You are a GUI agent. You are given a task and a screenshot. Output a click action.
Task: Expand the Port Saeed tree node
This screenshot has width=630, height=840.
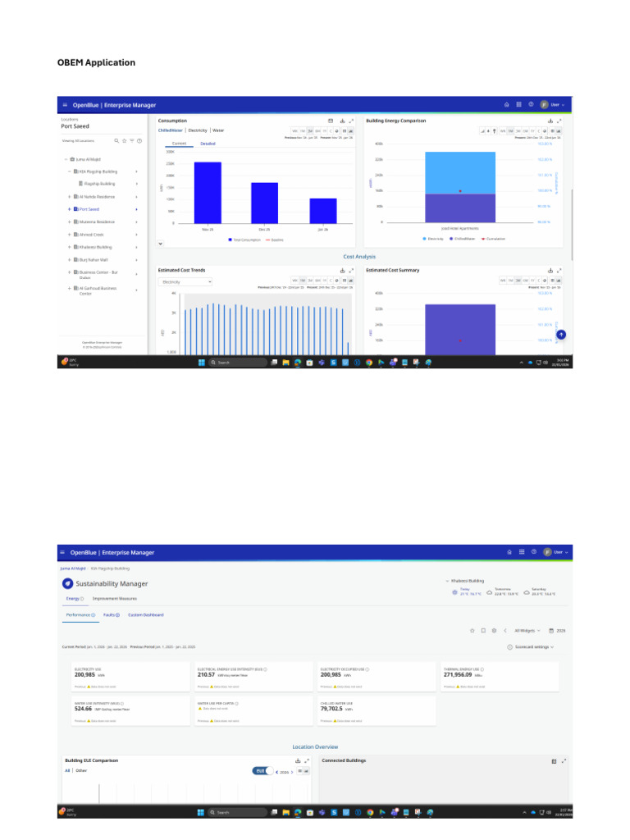tap(69, 209)
